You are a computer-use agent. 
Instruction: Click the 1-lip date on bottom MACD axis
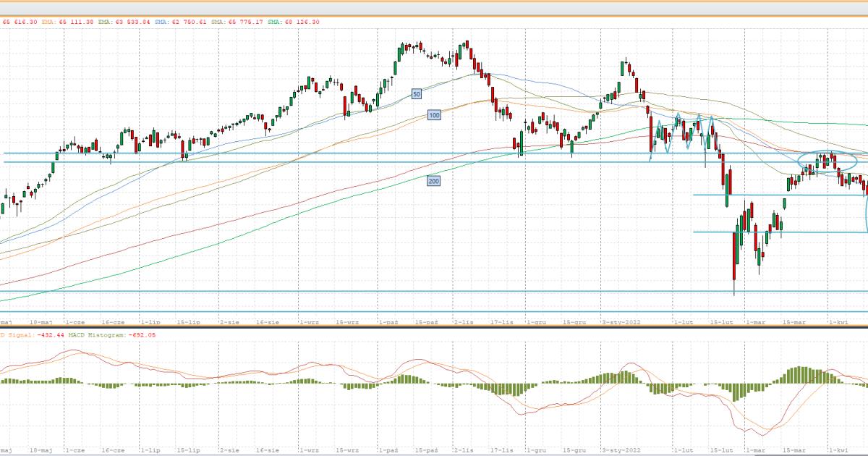pyautogui.click(x=150, y=449)
